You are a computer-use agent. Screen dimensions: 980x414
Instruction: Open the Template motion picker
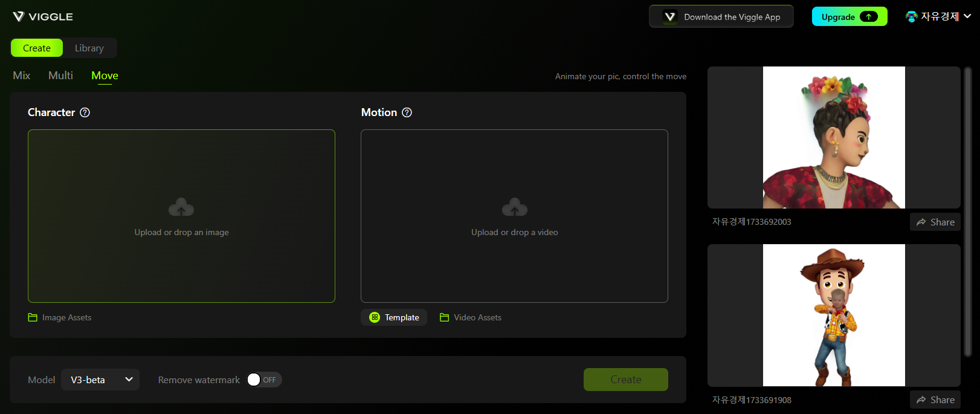[394, 317]
